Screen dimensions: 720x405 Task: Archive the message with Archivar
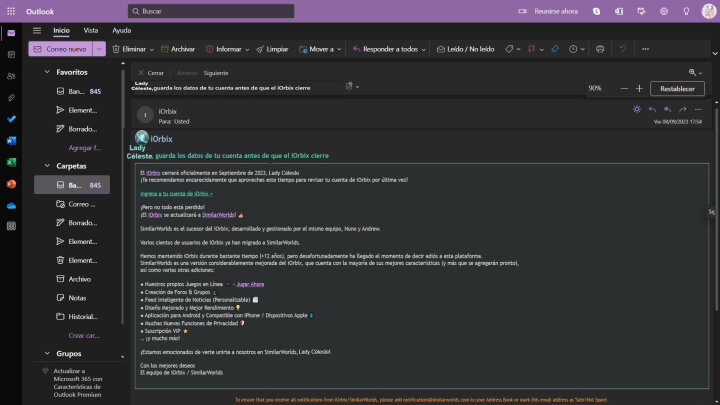pyautogui.click(x=178, y=49)
